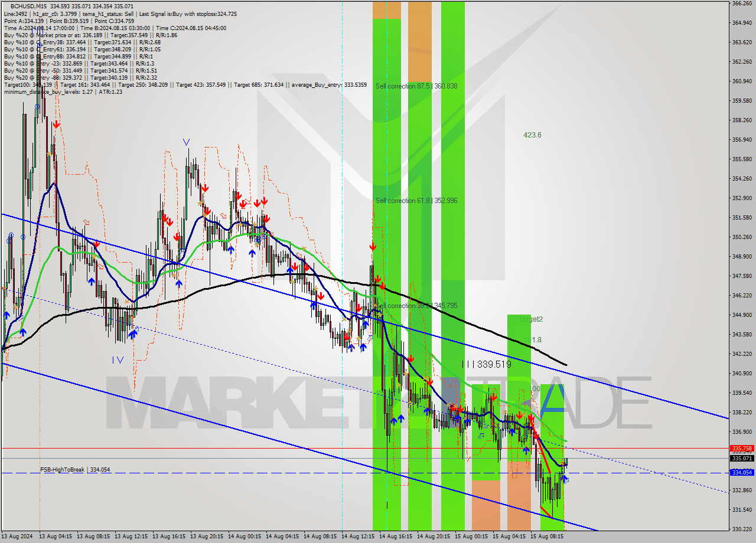Viewport: 756px width, 543px height.
Task: Select the '14 Aug 08:15' time axis label
Action: (x=320, y=537)
